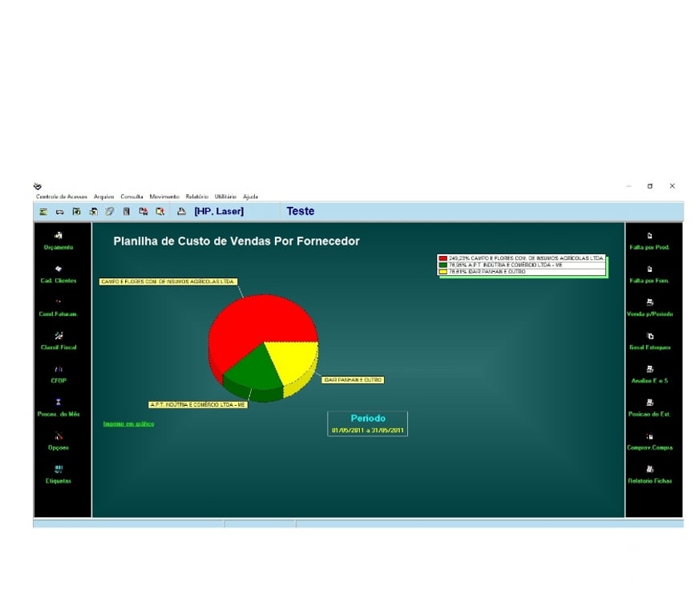Click the Classif. Fiscal icon
The width and height of the screenshot is (699, 616).
[x=59, y=336]
